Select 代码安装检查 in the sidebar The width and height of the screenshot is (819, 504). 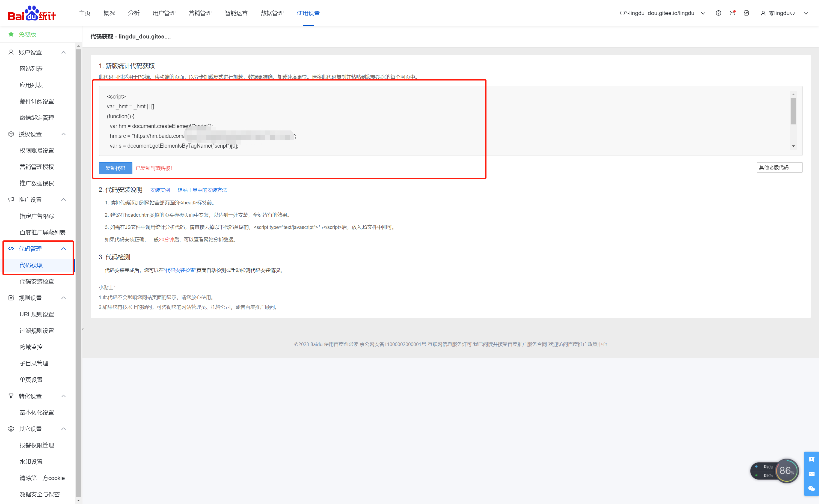[x=37, y=281]
